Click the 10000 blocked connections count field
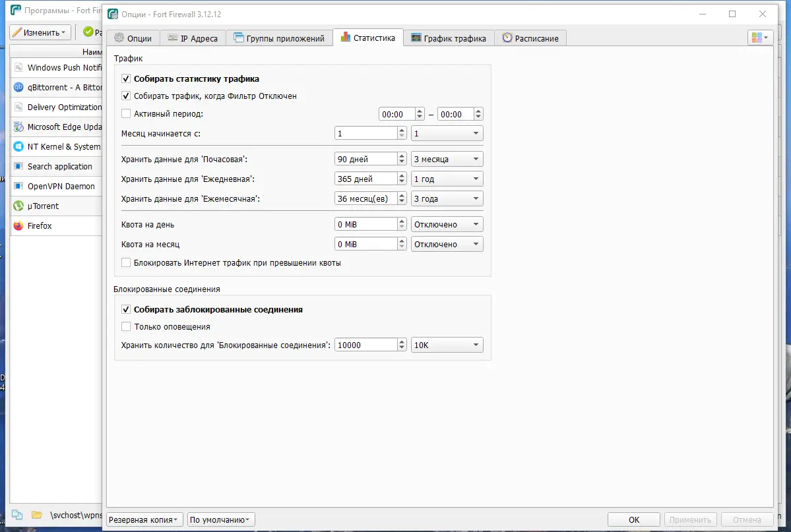Viewport: 791px width, 532px height. [366, 345]
